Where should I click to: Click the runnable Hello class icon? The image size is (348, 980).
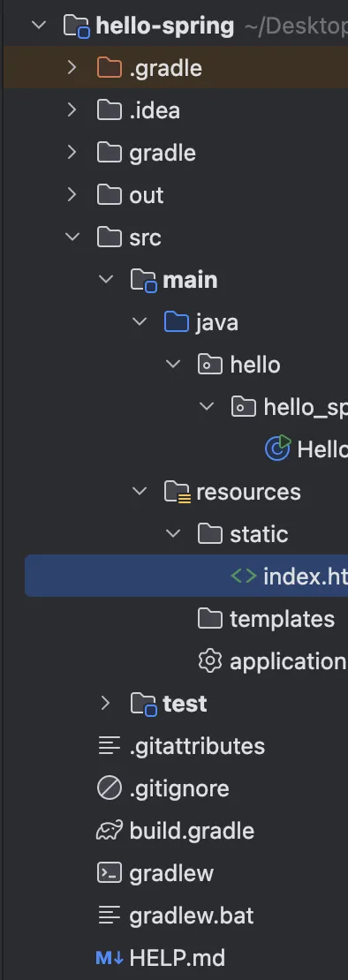pyautogui.click(x=278, y=449)
